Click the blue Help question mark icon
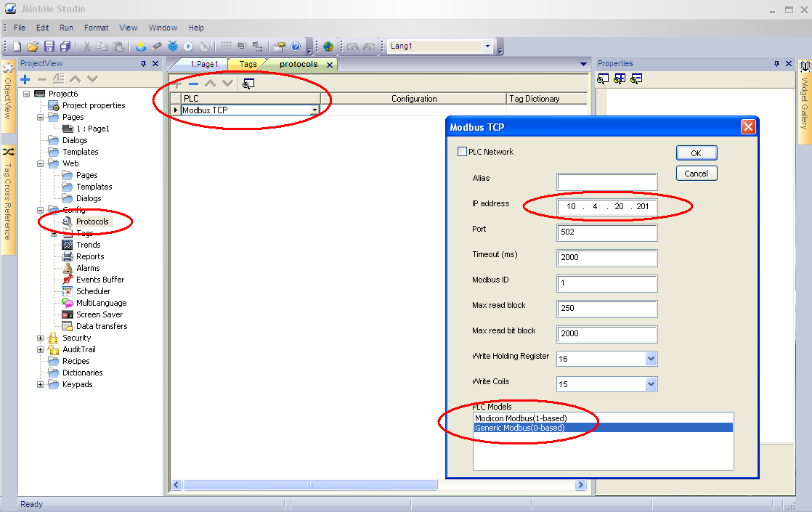 pyautogui.click(x=296, y=46)
